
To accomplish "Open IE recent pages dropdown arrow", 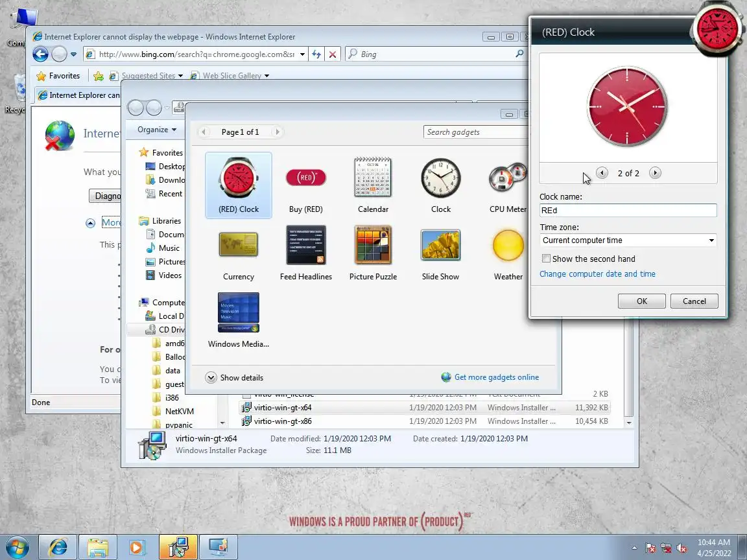I will 73,54.
